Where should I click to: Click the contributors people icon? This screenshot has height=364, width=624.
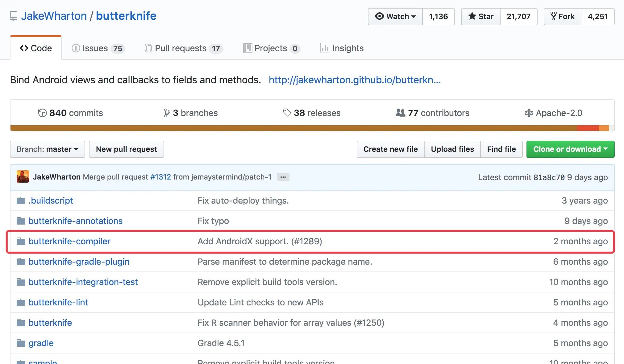click(x=400, y=113)
